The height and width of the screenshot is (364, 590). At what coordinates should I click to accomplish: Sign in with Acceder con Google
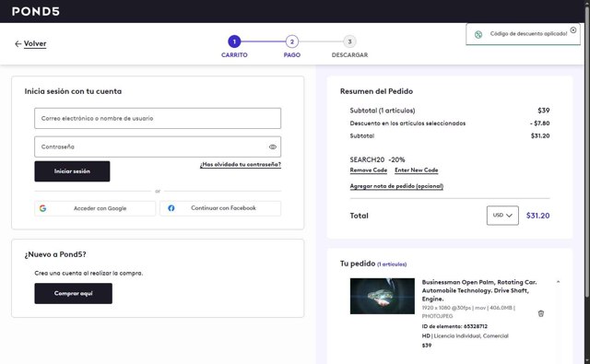(95, 208)
